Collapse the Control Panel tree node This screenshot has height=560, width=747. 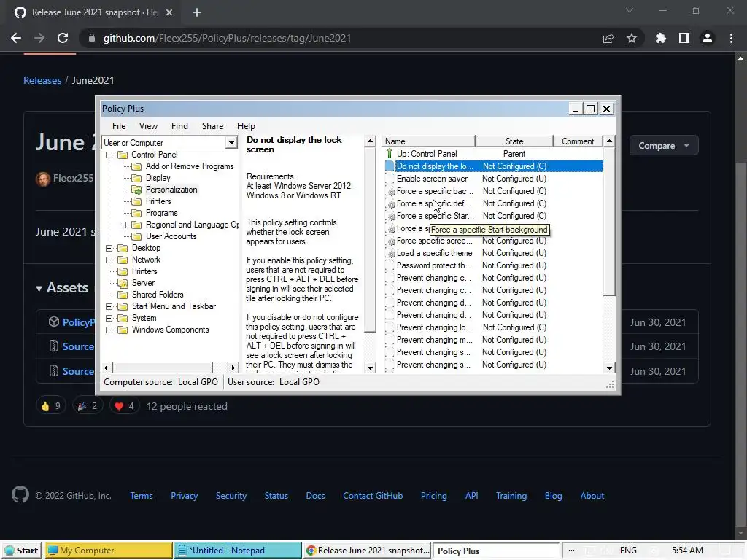(109, 155)
